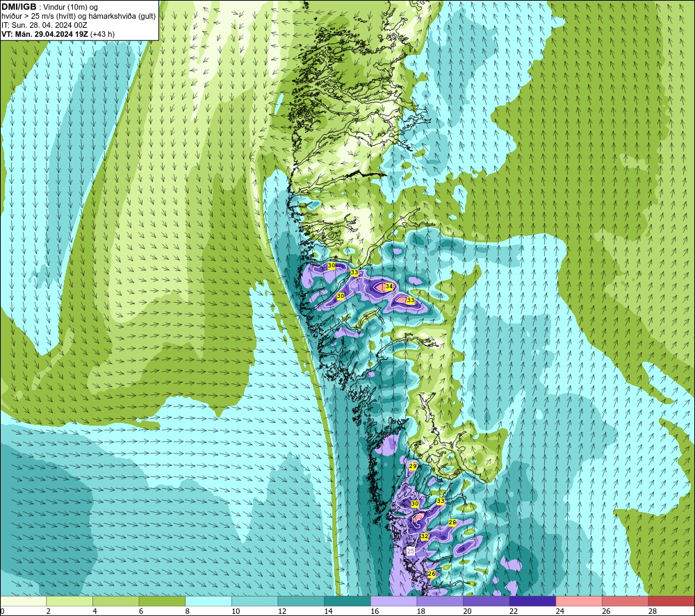This screenshot has height=616, width=695.
Task: Pick the light cyan 8–10 m/s legend swatch
Action: pos(208,601)
